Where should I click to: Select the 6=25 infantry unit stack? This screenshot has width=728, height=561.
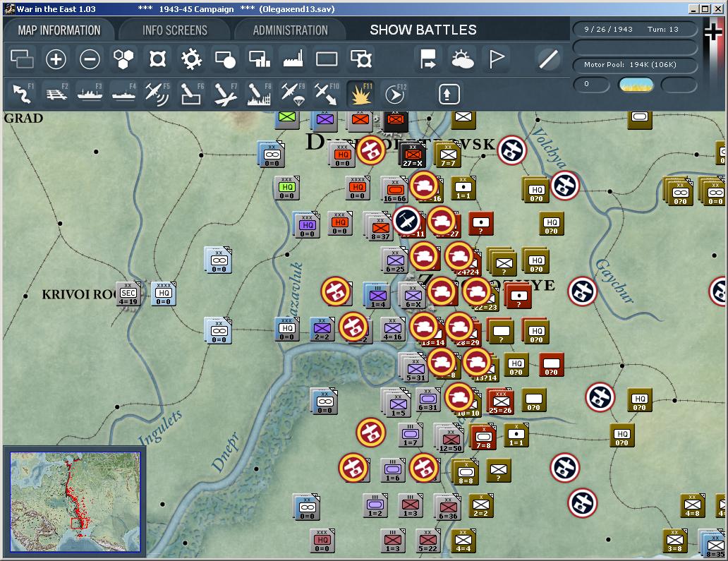pyautogui.click(x=394, y=261)
